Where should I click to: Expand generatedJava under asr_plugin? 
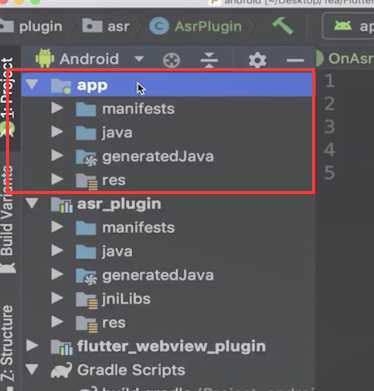(x=57, y=274)
